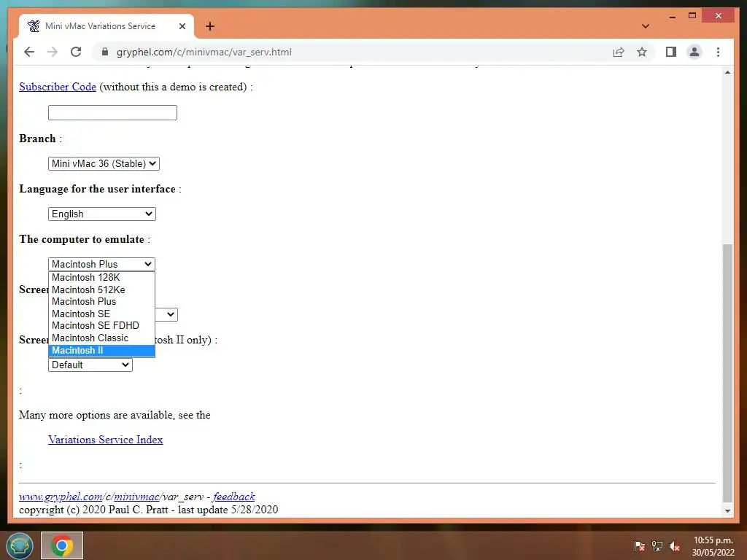Choose Macintosh Plus in the list
Image resolution: width=747 pixels, height=560 pixels.
(101, 301)
